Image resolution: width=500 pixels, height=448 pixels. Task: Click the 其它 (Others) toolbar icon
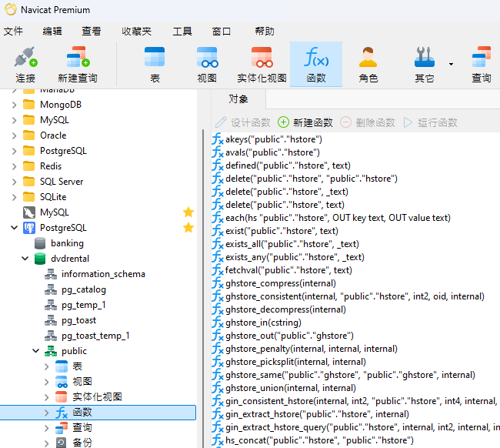pos(424,65)
